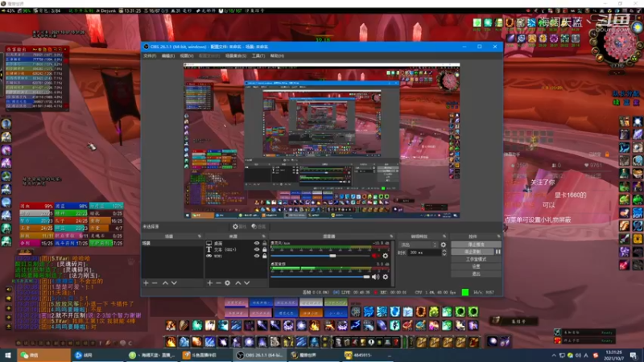Open the microphone/Aux audio settings gear
The width and height of the screenshot is (644, 362).
386,256
